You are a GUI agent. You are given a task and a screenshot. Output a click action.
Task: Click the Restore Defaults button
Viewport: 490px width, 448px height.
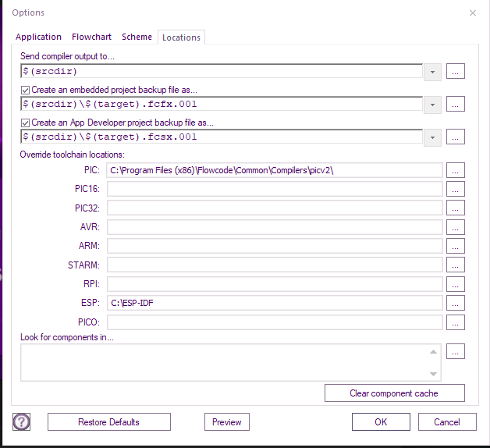[108, 422]
